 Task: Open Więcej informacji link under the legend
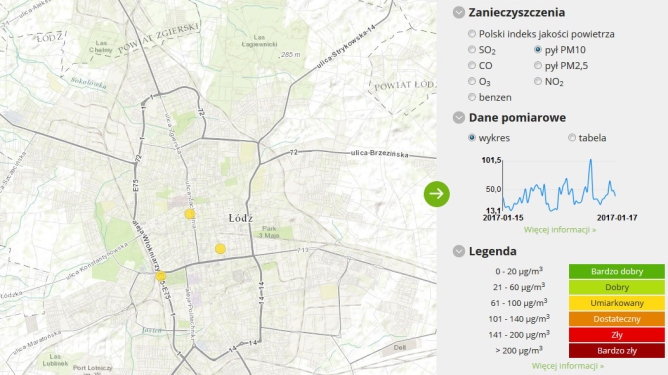568,366
